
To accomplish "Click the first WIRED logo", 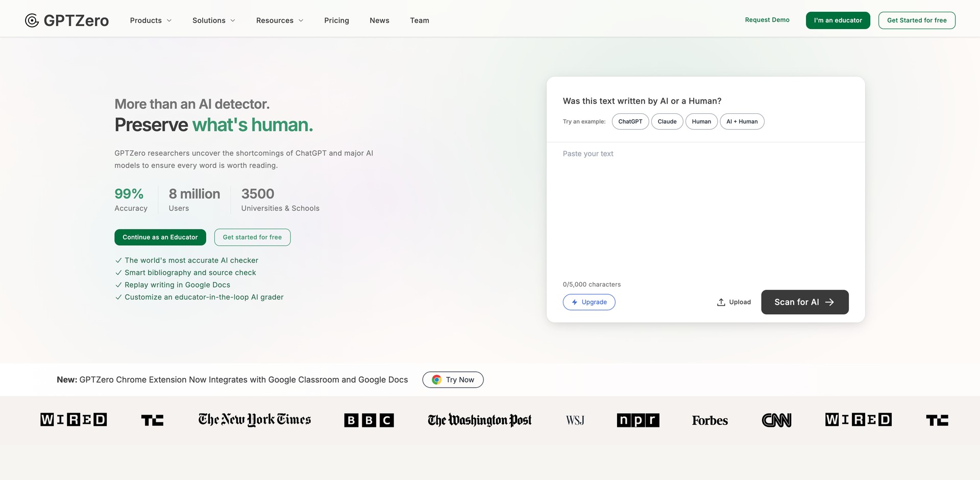I will pyautogui.click(x=73, y=420).
